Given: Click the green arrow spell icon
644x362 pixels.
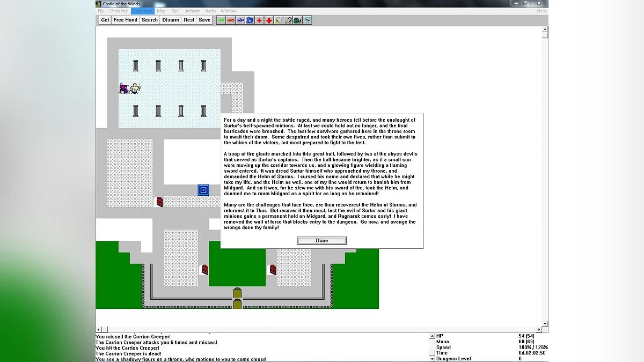Looking at the screenshot, I should [221, 20].
